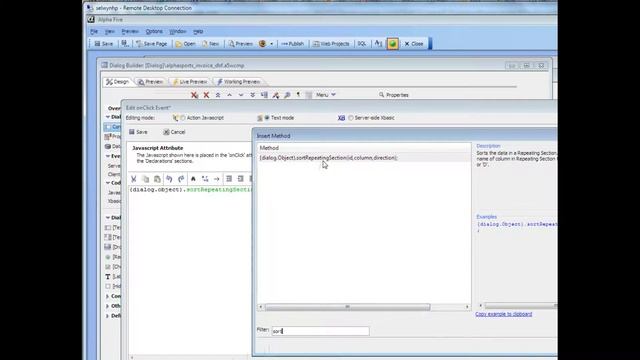This screenshot has width=640, height=360.
Task: Click the Close button in main toolbar
Action: tap(413, 44)
